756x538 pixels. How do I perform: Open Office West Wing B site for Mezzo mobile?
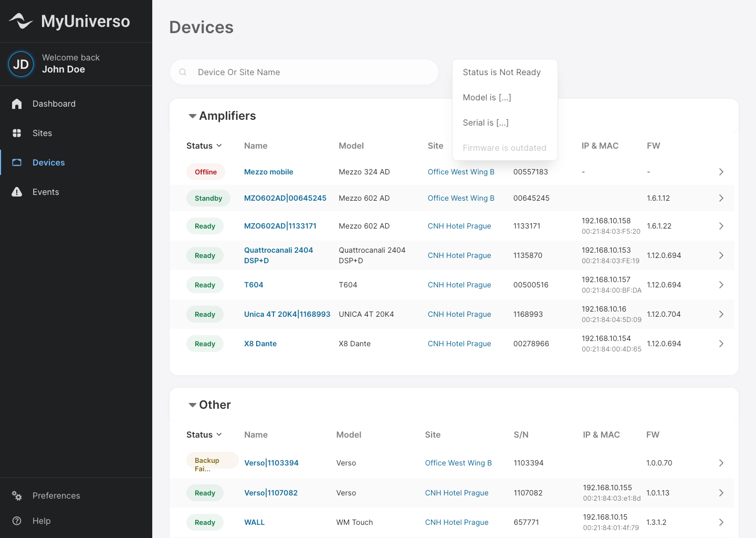(x=461, y=172)
